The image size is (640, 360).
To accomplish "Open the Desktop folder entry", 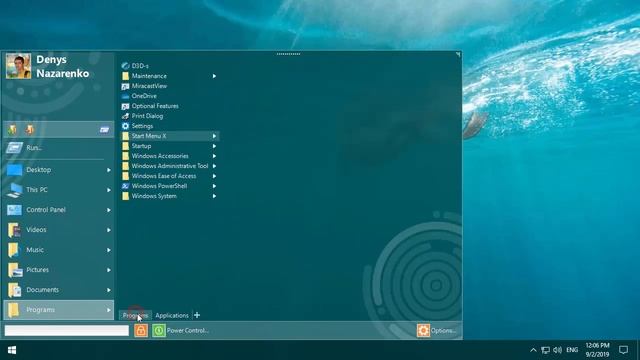I will point(58,170).
